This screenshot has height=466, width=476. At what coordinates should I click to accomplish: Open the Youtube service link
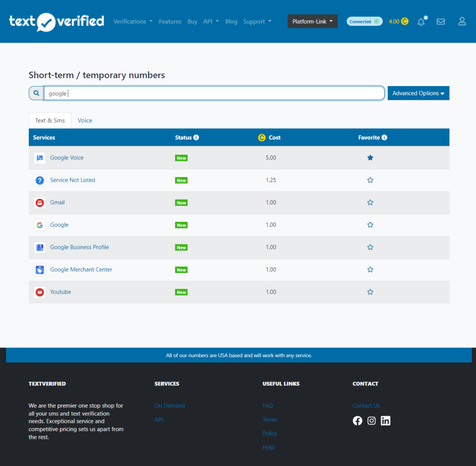pos(60,292)
